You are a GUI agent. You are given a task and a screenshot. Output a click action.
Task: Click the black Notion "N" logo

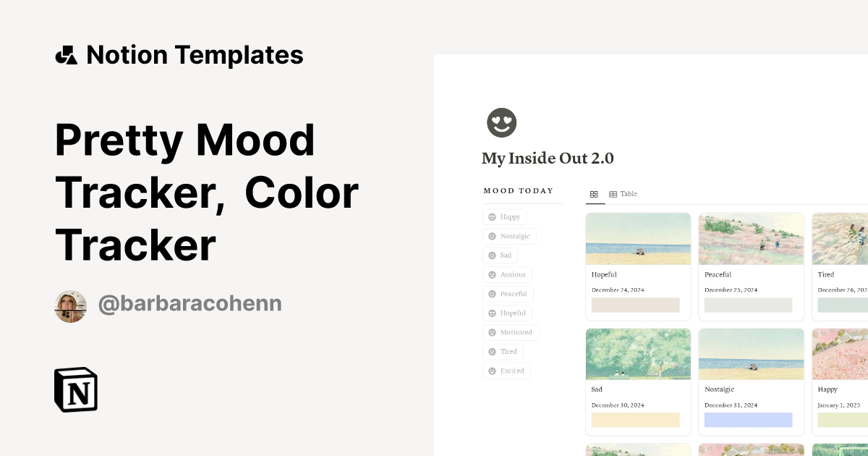(76, 389)
